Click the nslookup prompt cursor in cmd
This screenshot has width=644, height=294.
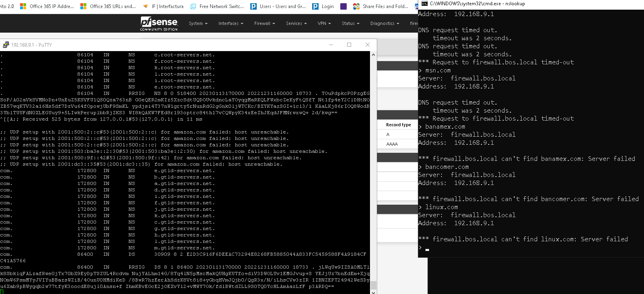pyautogui.click(x=427, y=250)
